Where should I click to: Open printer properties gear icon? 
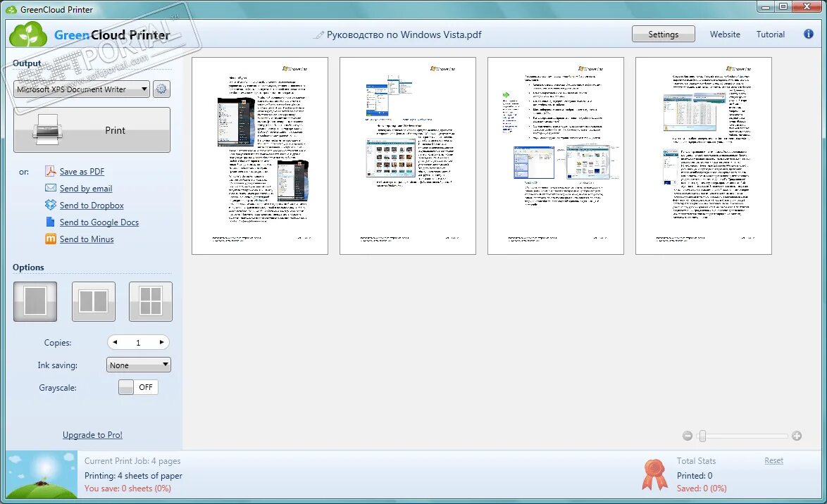[x=161, y=89]
